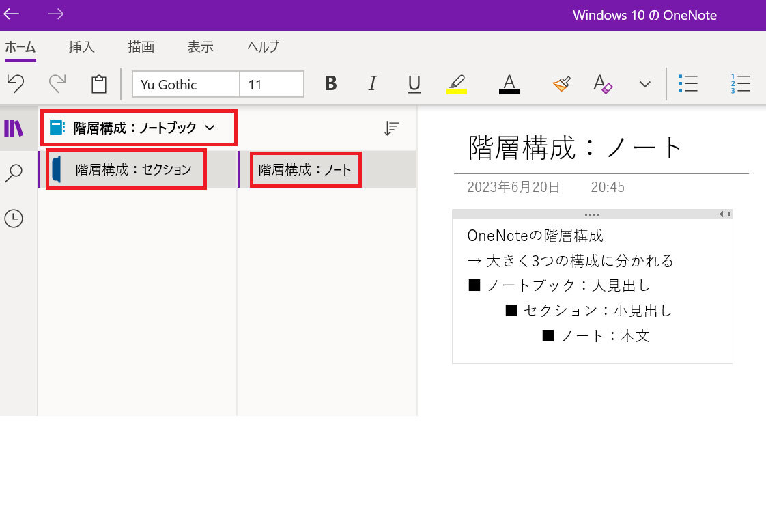
Task: Expand the 階層構成：ノートブック notebook dropdown
Action: coord(210,128)
